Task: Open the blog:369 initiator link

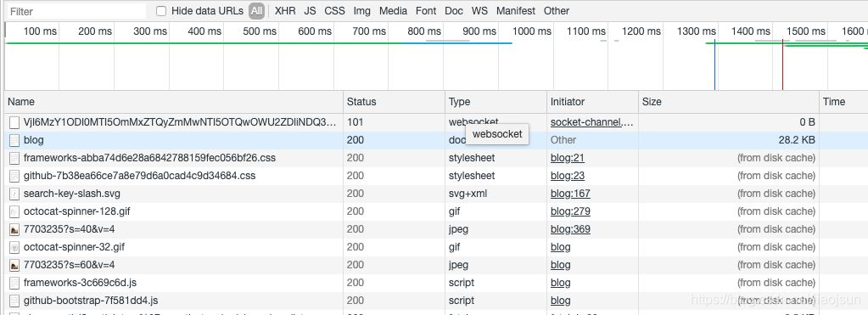Action: point(570,229)
